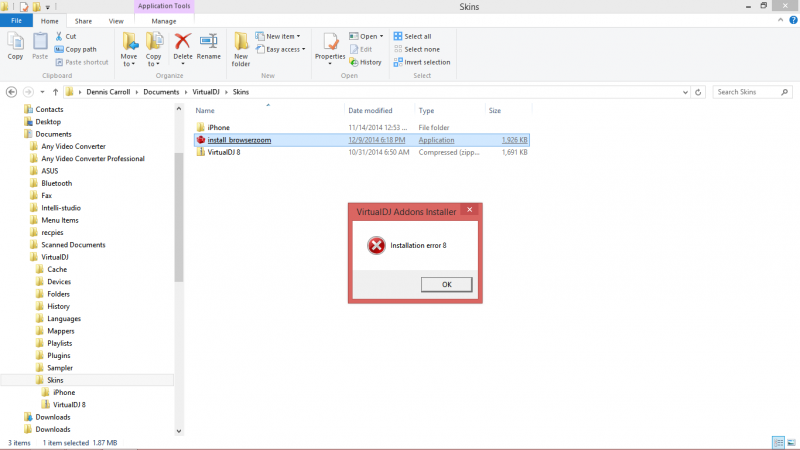Image resolution: width=800 pixels, height=450 pixels.
Task: Click Invert selection in ribbon
Action: 422,62
